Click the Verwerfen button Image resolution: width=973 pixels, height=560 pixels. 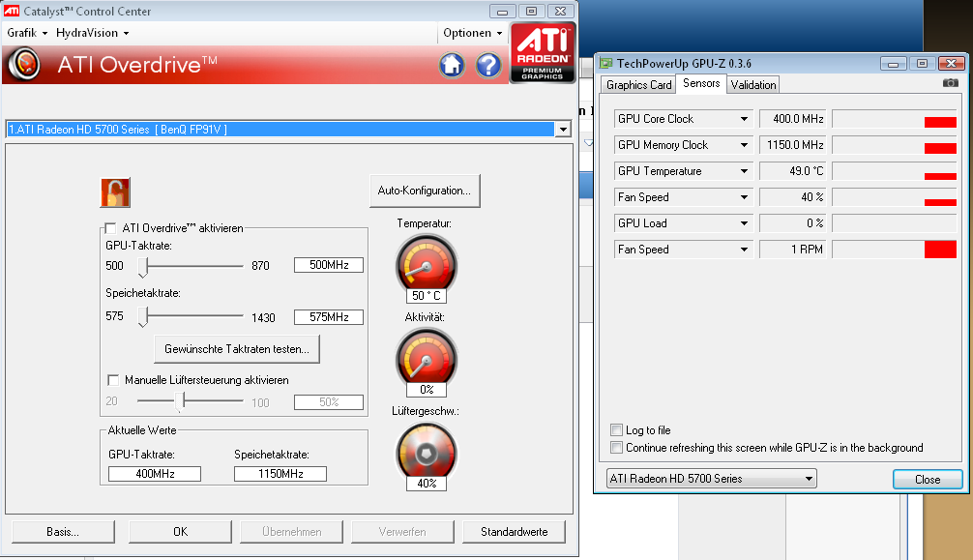[402, 531]
